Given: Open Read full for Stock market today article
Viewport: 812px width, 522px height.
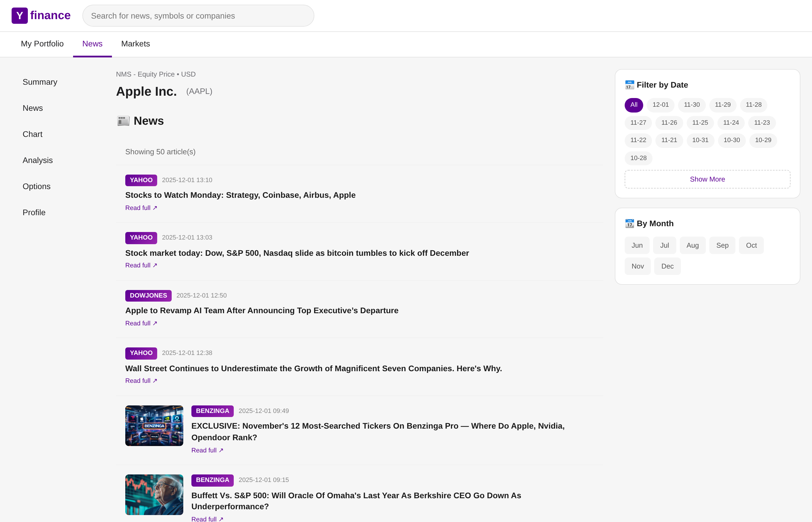Looking at the screenshot, I should point(141,265).
